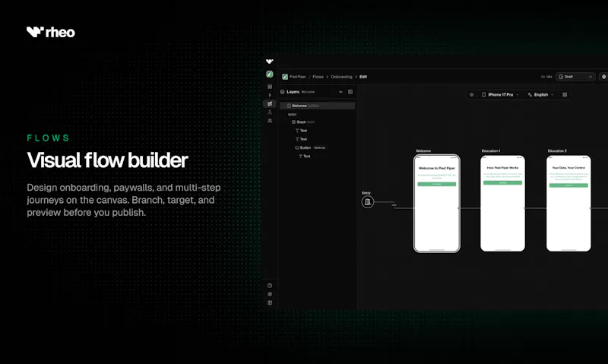Go to the Flows breadcrumb

318,77
